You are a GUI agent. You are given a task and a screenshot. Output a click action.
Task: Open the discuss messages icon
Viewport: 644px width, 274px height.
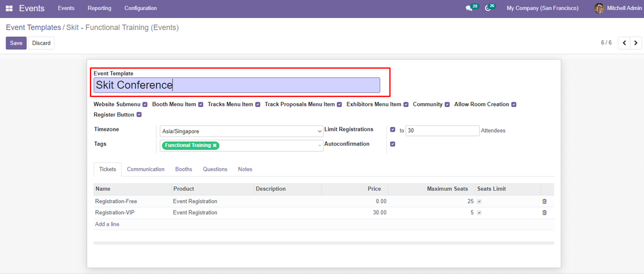[x=469, y=9]
